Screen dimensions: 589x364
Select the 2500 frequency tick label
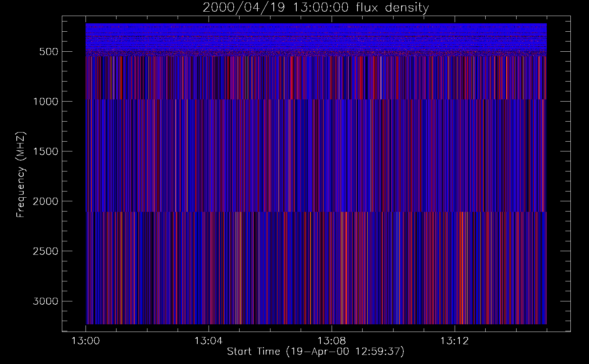(x=46, y=251)
